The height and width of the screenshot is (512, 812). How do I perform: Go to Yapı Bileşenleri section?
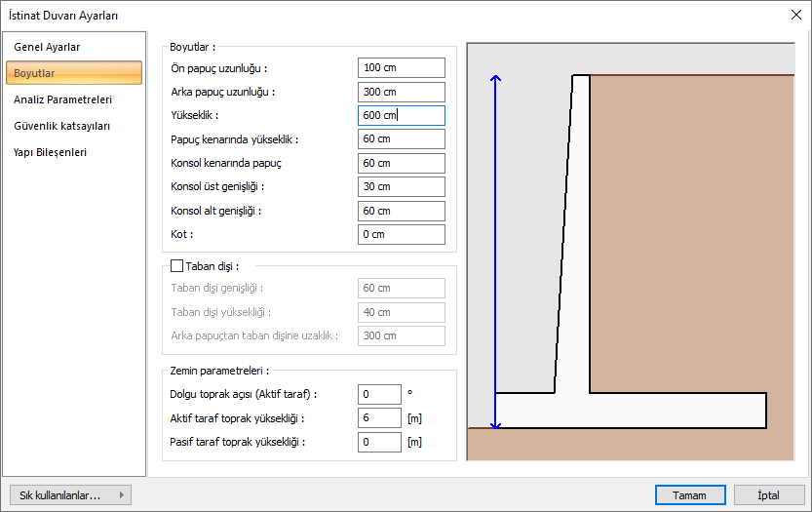pos(51,152)
